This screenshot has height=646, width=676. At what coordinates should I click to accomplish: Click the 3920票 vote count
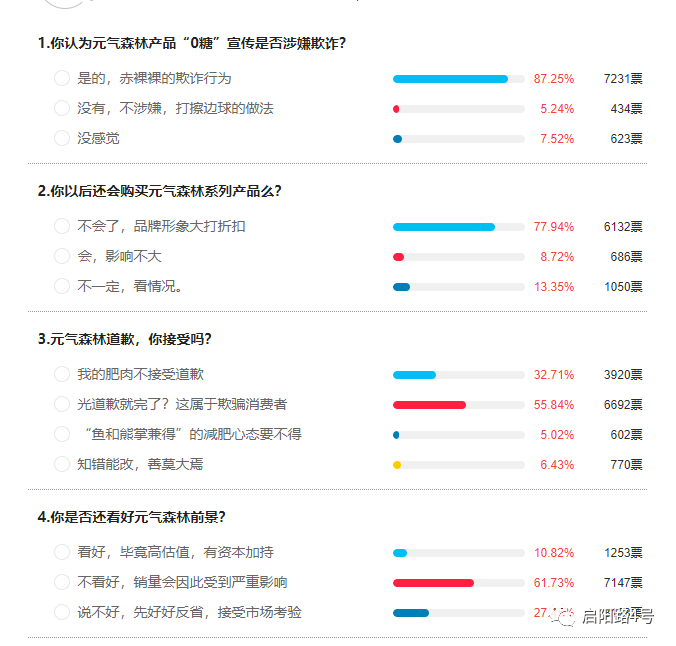pyautogui.click(x=623, y=375)
